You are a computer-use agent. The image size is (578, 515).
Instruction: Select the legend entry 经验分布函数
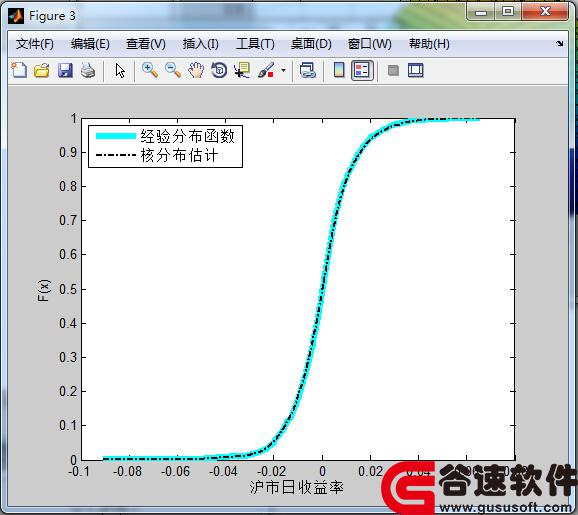[187, 136]
